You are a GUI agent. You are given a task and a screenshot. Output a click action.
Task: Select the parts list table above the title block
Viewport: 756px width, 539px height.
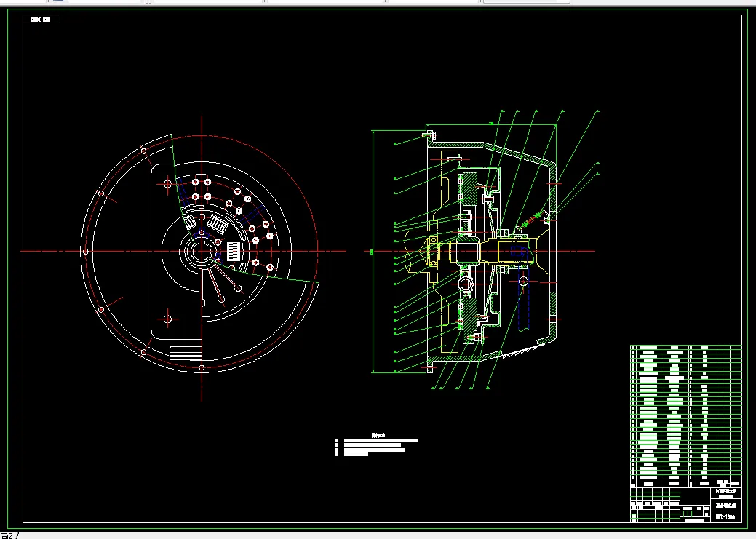[x=686, y=416]
